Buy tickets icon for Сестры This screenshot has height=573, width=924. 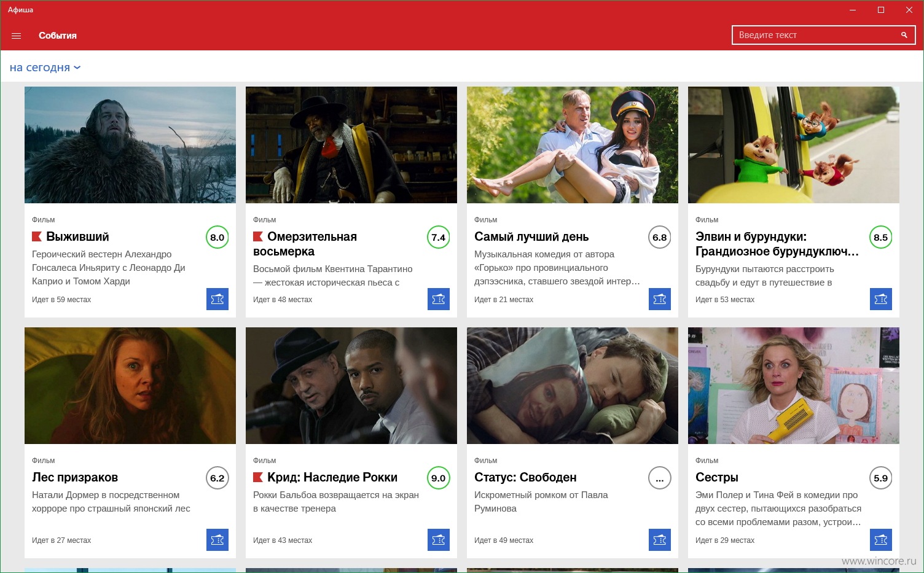click(881, 540)
